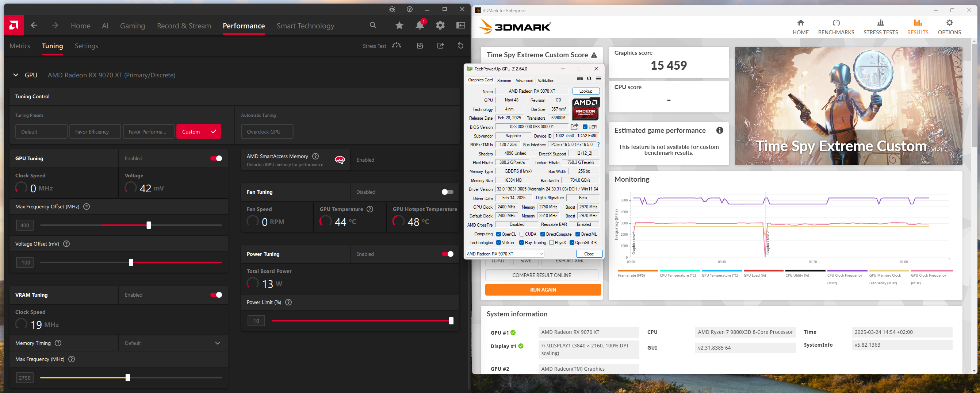Click RUN AGAIN in 3DMark
980x393 pixels.
543,290
